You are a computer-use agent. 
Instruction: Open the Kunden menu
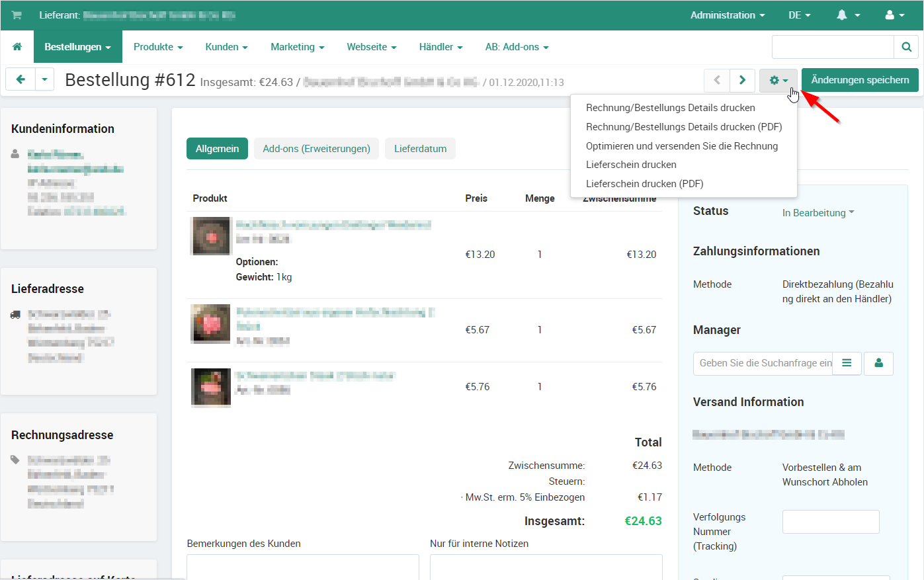click(x=226, y=47)
